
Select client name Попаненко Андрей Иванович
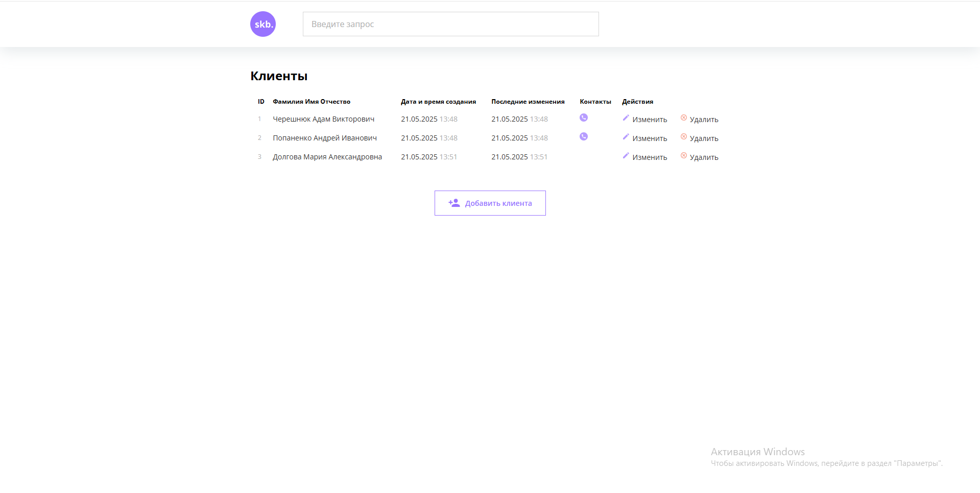pos(325,138)
